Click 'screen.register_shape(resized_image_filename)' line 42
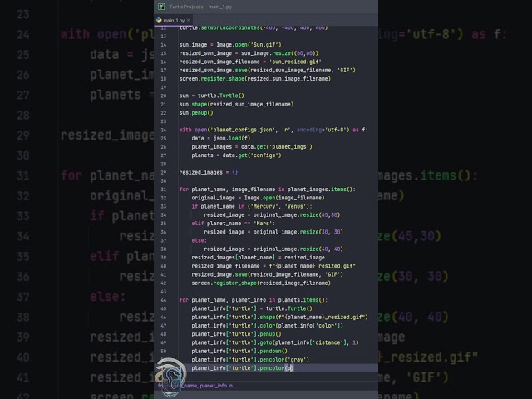 (x=261, y=283)
